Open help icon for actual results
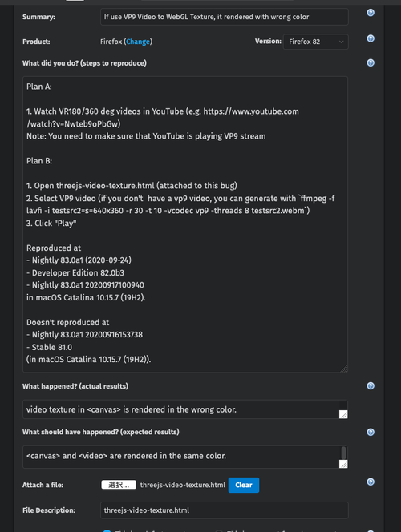Image resolution: width=401 pixels, height=532 pixels. click(371, 385)
